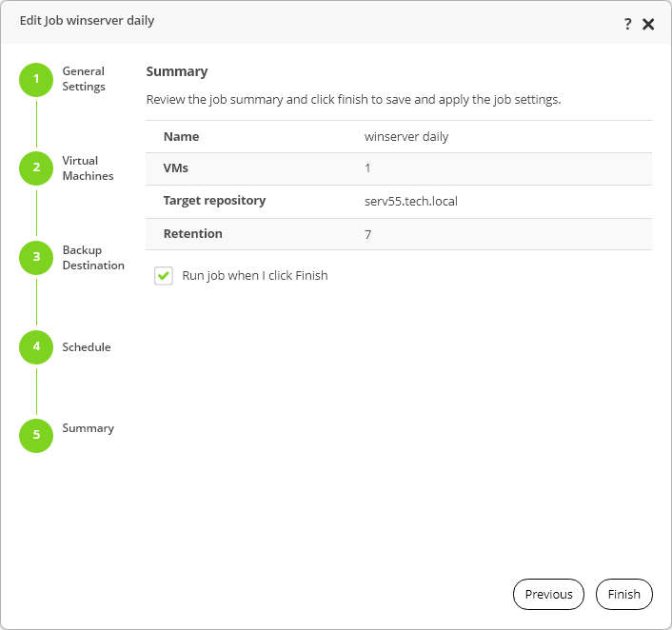Close the Edit Job dialog

coord(648,25)
